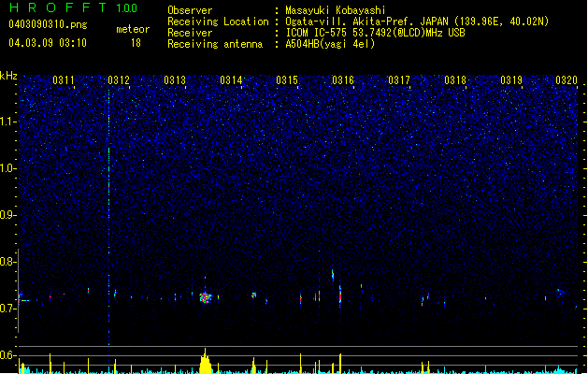This screenshot has height=374, width=588.
Task: Click the 0317 time marker
Action: pyautogui.click(x=399, y=80)
